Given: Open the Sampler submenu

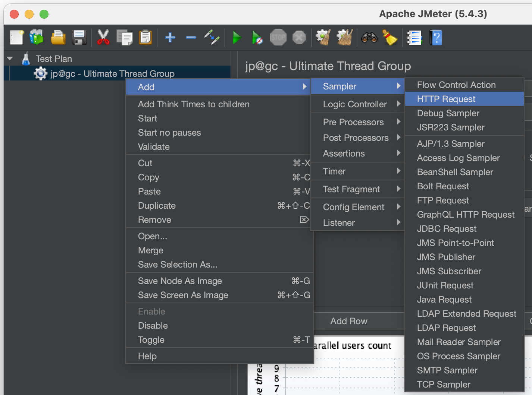Looking at the screenshot, I should tap(358, 86).
